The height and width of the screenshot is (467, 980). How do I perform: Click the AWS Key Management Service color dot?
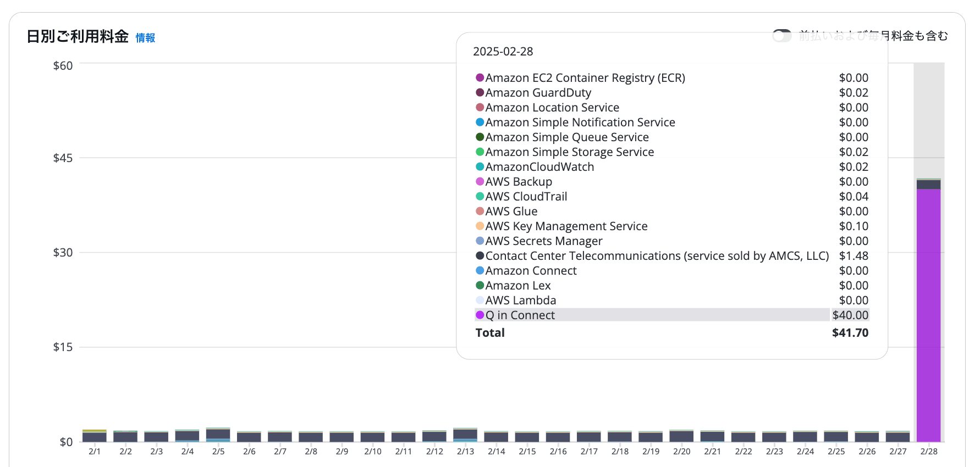click(480, 226)
